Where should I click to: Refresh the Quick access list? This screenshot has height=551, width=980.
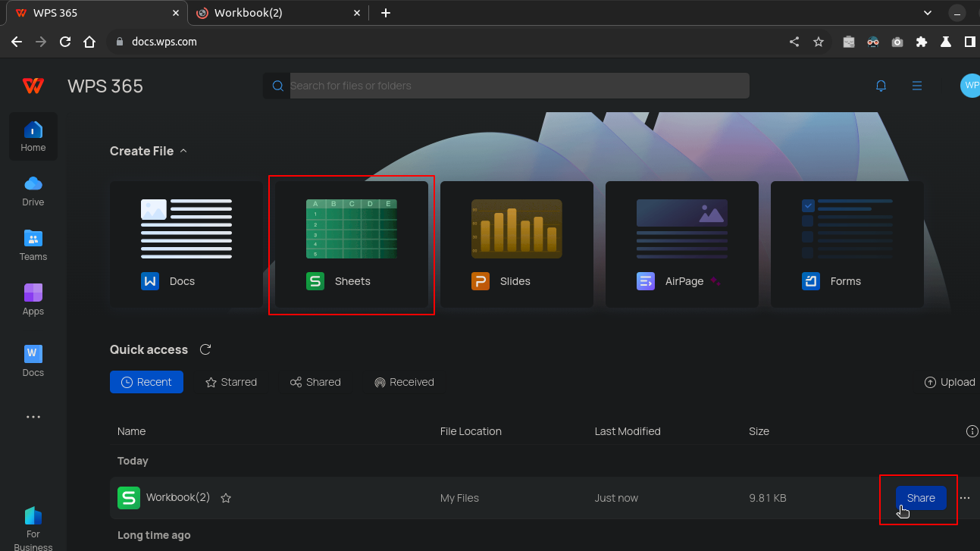pos(205,349)
